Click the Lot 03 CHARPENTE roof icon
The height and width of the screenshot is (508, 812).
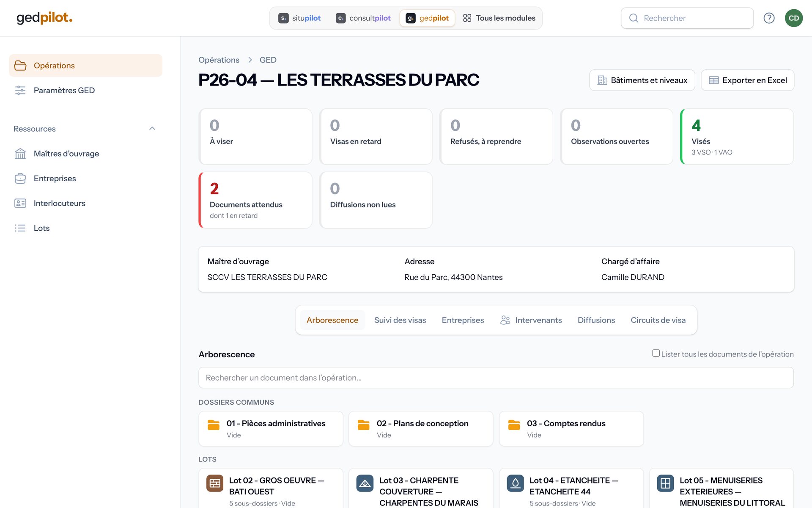pyautogui.click(x=365, y=483)
